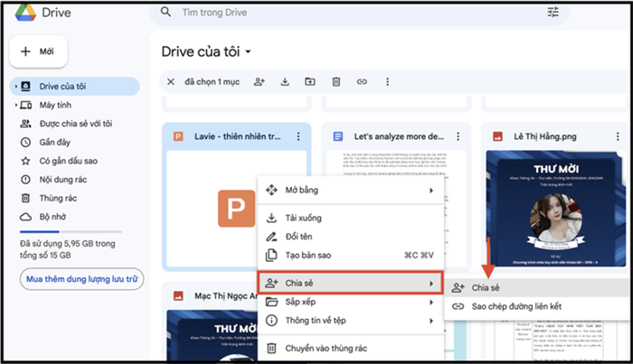Click the Lê Thị Hằng.png file name
633x364 pixels.
(545, 136)
